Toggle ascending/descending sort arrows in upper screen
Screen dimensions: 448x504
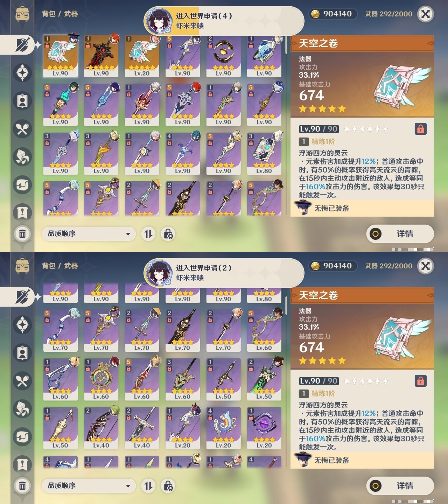click(x=148, y=234)
